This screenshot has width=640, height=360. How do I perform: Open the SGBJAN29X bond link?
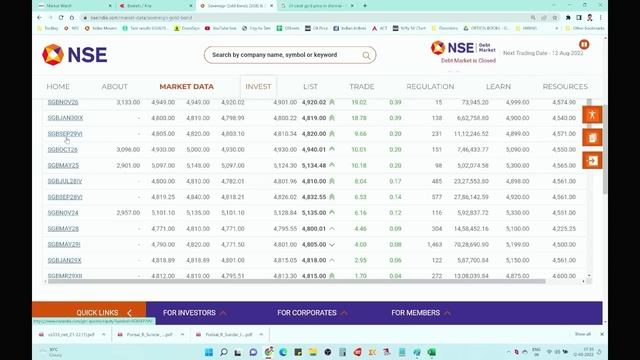(64, 260)
